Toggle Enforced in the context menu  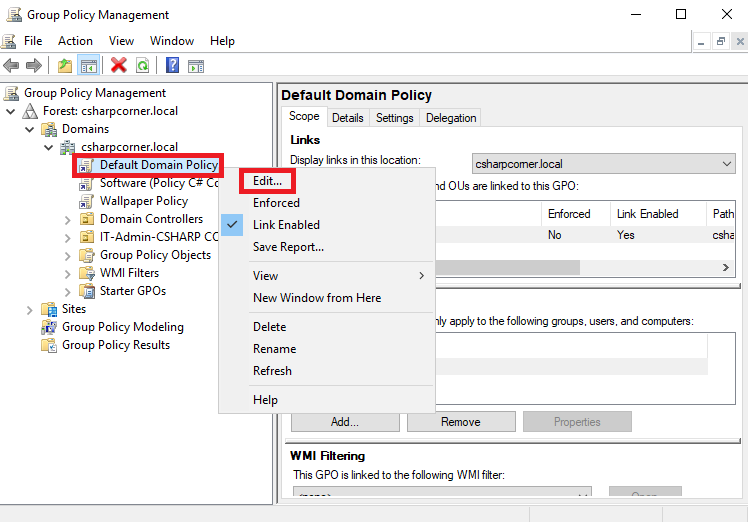(x=276, y=203)
